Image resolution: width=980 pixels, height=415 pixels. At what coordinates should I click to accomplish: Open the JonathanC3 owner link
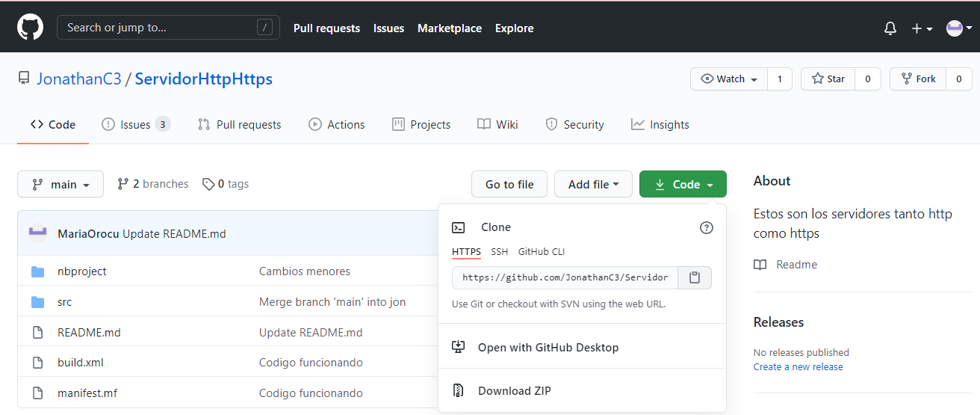coord(79,79)
